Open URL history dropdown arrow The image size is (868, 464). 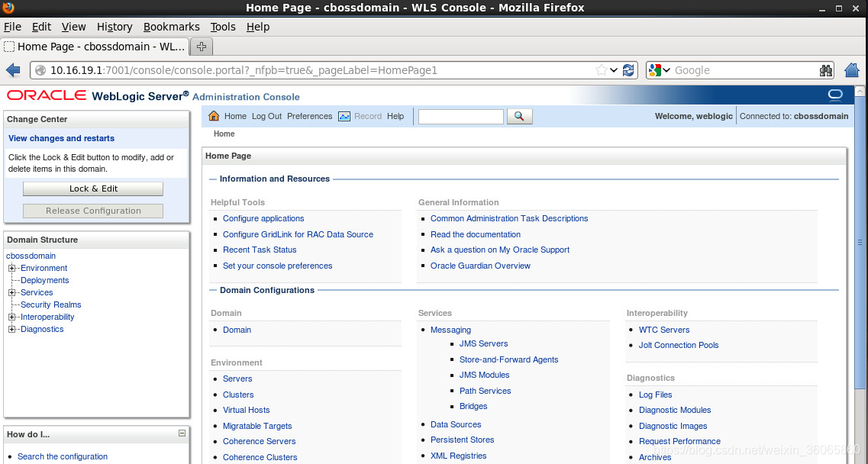(x=614, y=70)
